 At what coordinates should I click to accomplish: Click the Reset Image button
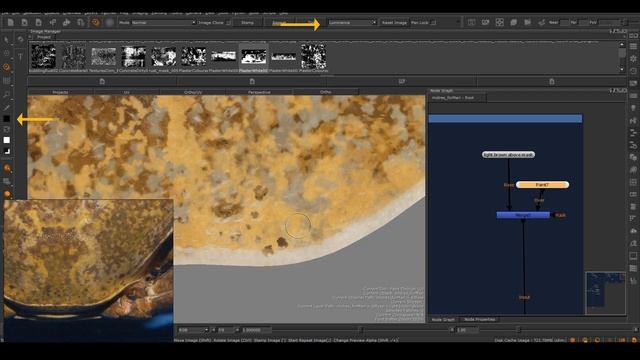[x=394, y=22]
